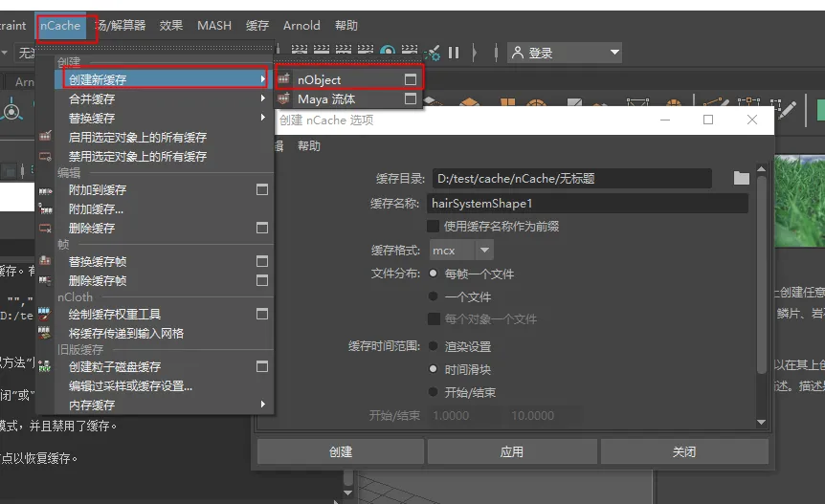The width and height of the screenshot is (825, 504).
Task: Open the Maya 流体 option box icon
Action: [411, 99]
